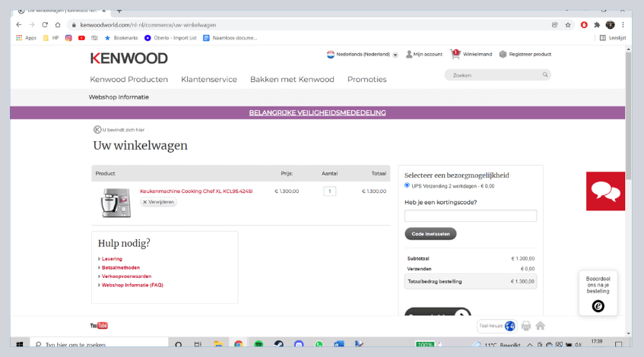This screenshot has width=644, height=357.
Task: Open Levering help link
Action: [112, 259]
